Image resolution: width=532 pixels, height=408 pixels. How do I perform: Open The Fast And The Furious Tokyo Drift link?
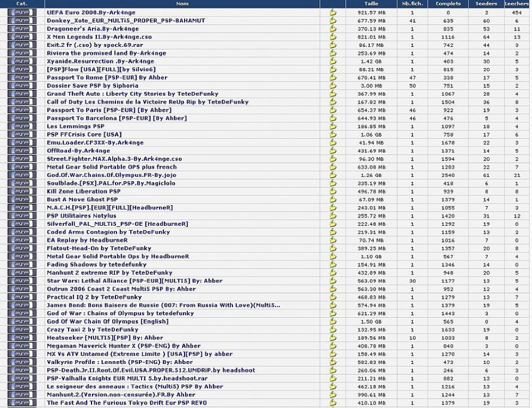[x=126, y=403]
